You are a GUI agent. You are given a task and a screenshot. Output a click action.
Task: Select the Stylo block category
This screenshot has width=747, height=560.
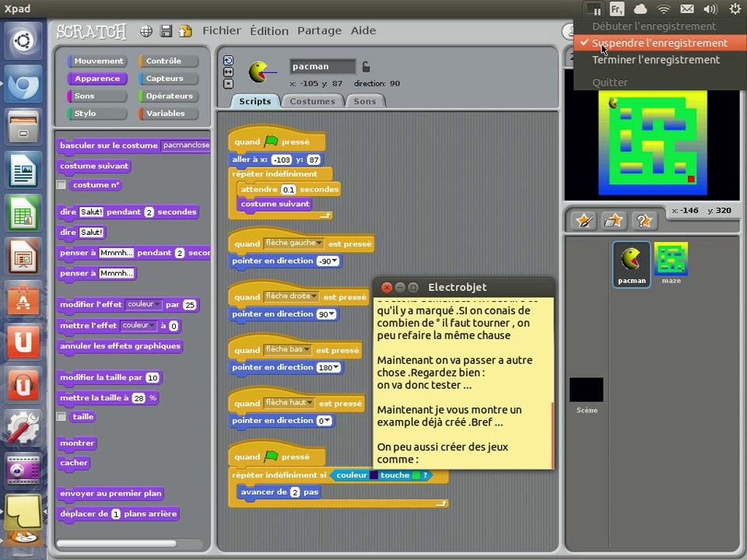click(98, 114)
